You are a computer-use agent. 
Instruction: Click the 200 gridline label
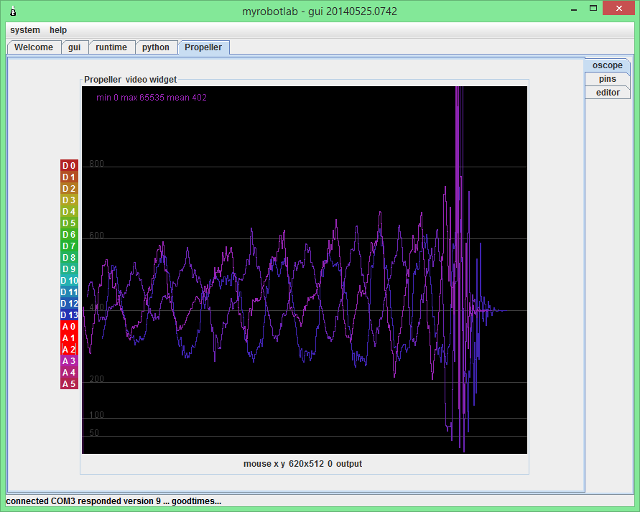(97, 379)
